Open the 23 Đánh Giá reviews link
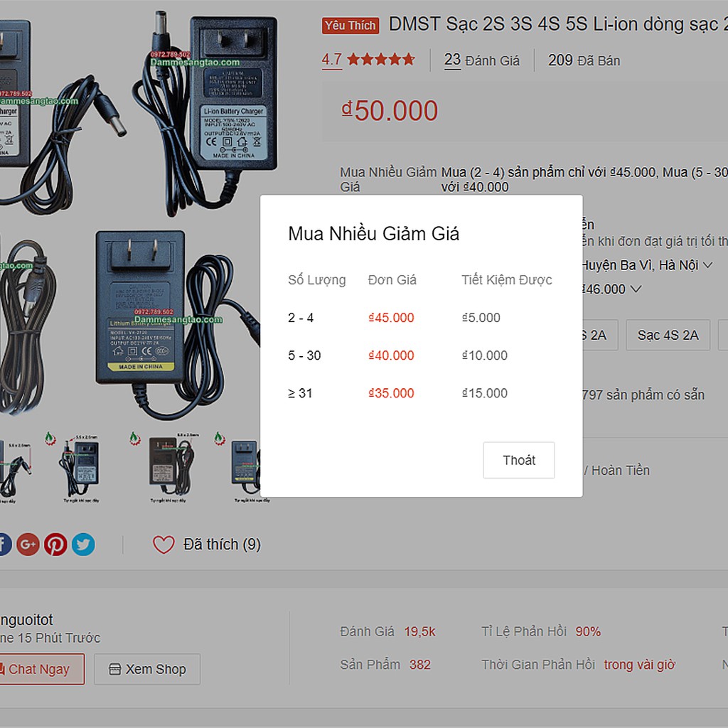The image size is (728, 728). pos(481,60)
